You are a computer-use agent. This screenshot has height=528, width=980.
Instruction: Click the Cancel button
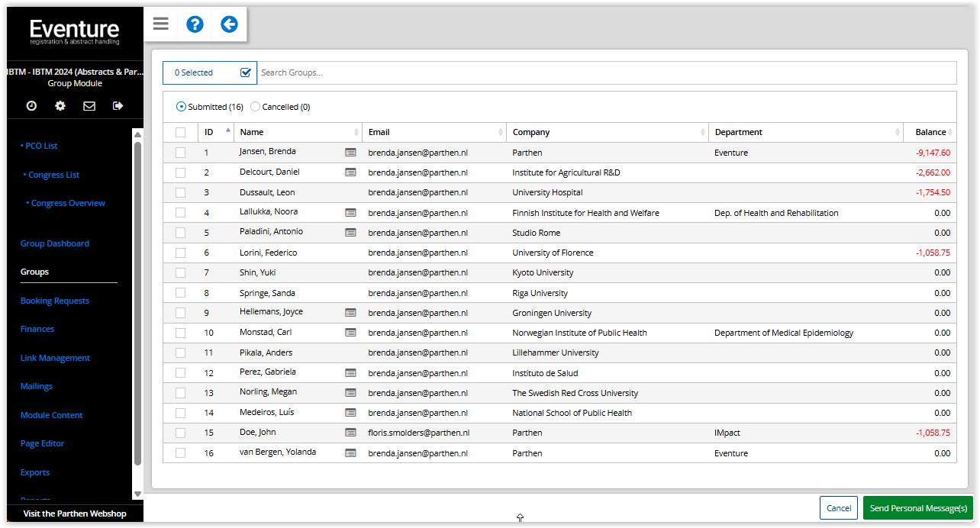click(839, 508)
